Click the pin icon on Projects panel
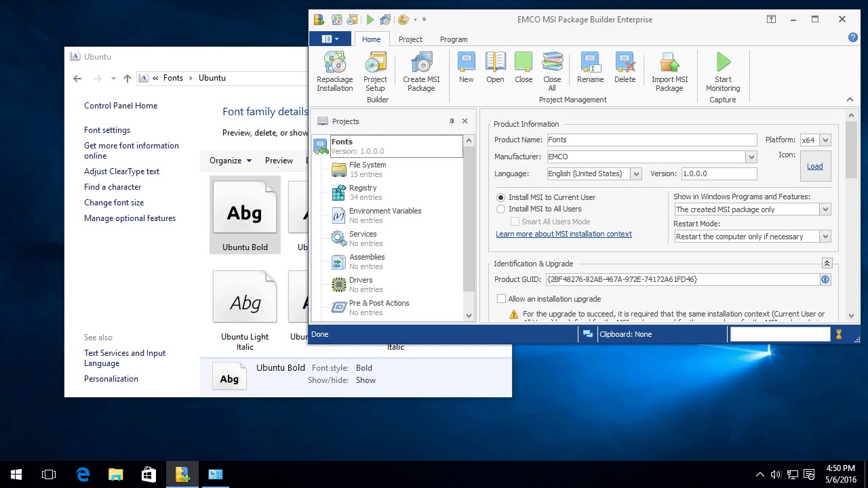 tap(452, 121)
